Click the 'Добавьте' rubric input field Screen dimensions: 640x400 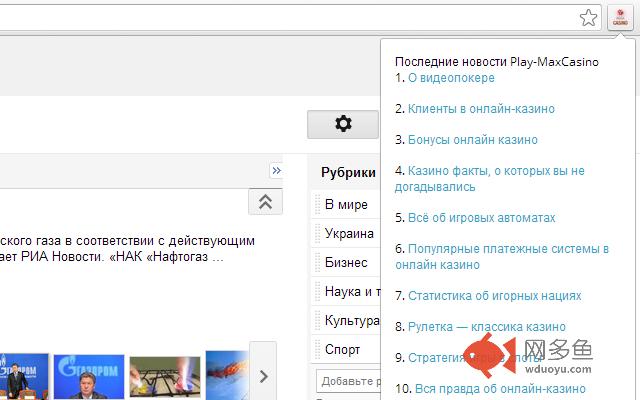(x=349, y=381)
